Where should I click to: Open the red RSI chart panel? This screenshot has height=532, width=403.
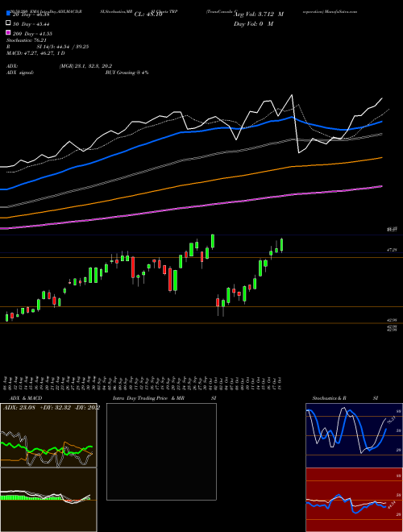(354, 500)
